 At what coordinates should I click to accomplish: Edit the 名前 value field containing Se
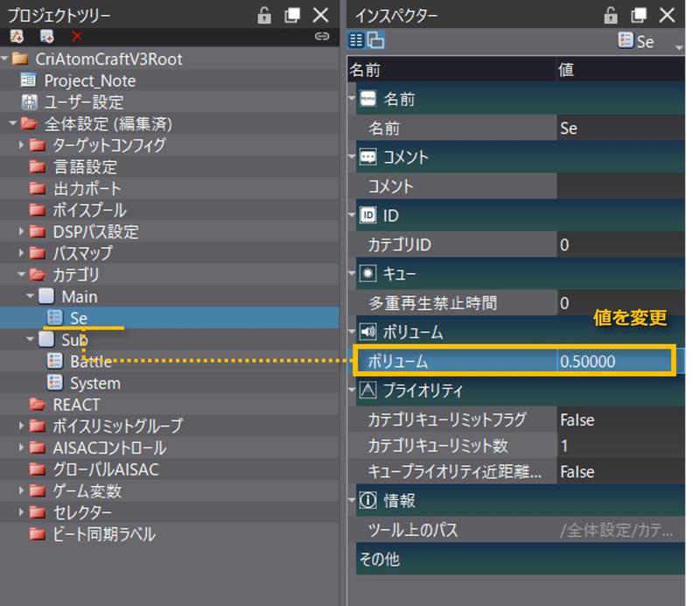pyautogui.click(x=620, y=128)
